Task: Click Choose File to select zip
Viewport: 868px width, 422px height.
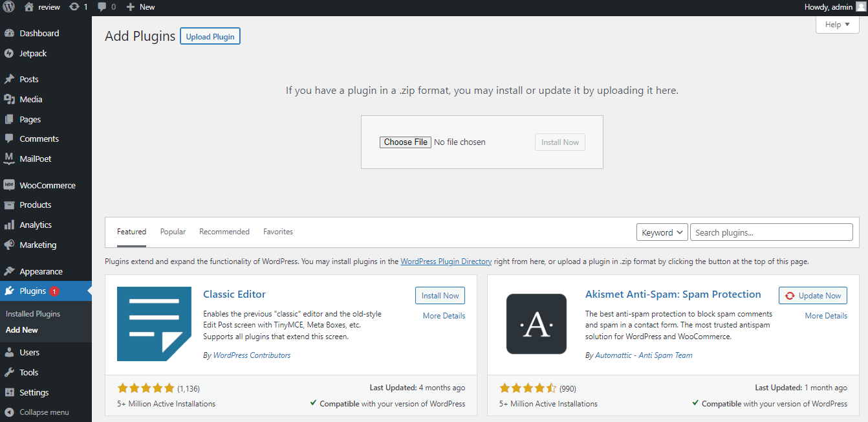Action: coord(406,142)
